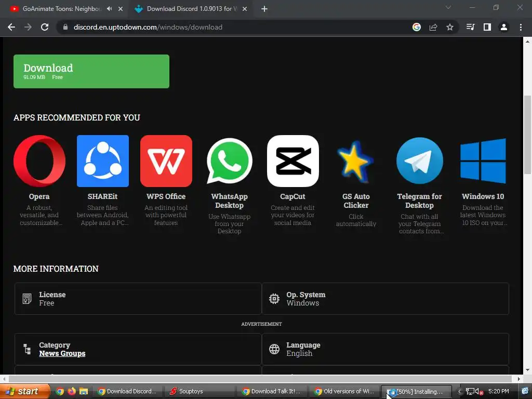532x399 pixels.
Task: Toggle the Chrome side panel icon
Action: point(487,27)
